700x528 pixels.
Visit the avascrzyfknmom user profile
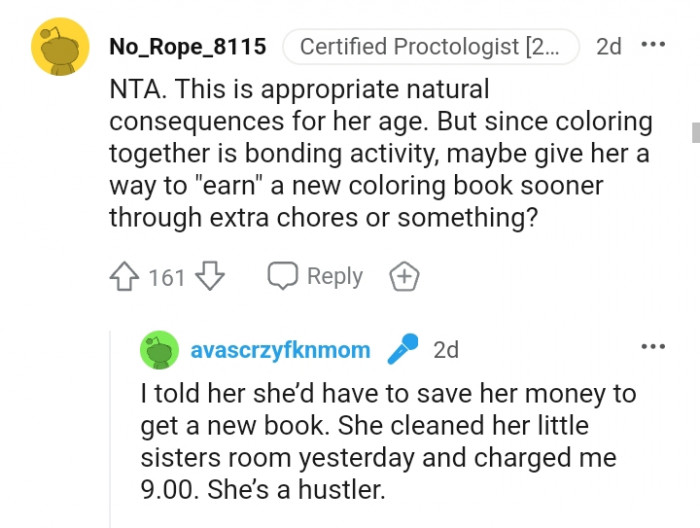point(280,351)
